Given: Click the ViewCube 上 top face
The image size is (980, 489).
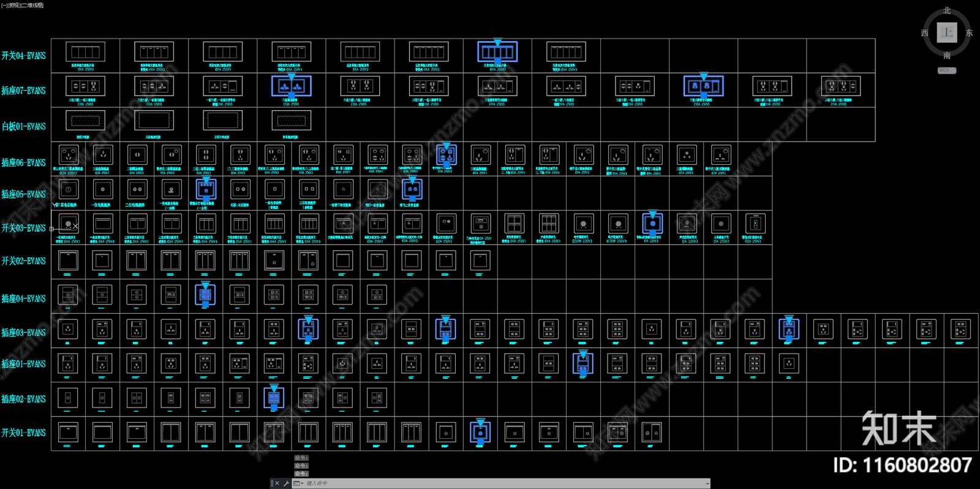Looking at the screenshot, I should click(x=947, y=32).
